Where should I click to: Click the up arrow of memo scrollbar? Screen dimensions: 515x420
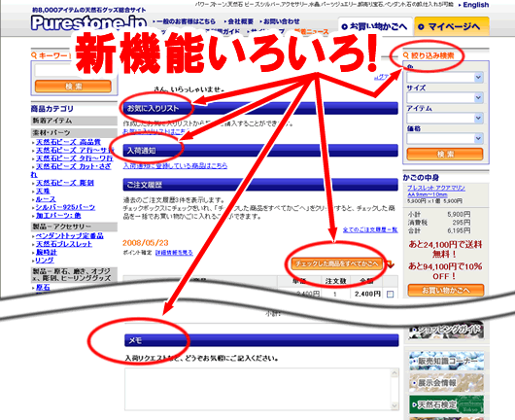(x=395, y=373)
